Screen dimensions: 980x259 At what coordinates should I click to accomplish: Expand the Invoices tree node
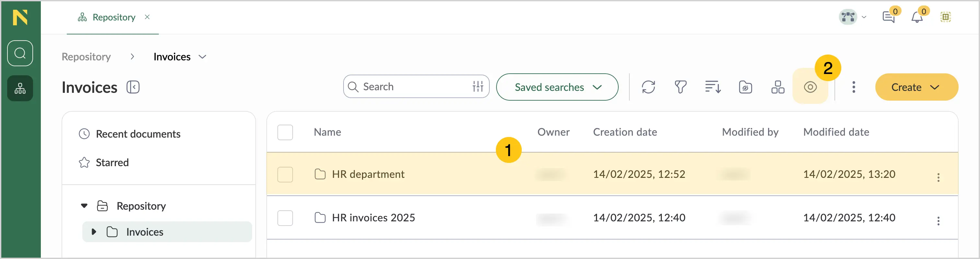coord(94,232)
